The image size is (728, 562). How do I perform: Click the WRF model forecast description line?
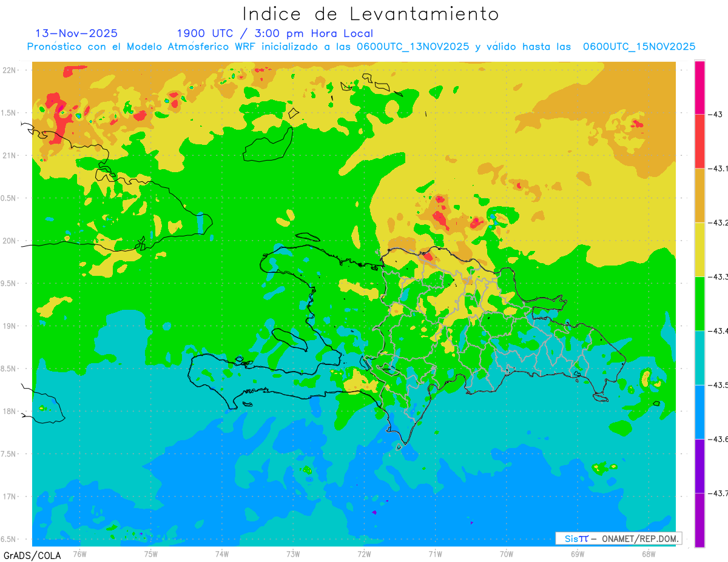point(361,47)
